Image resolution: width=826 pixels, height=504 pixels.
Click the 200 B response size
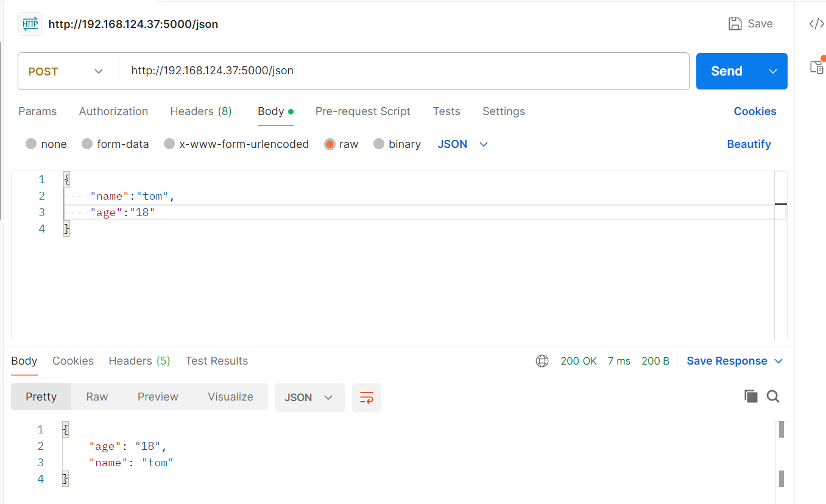click(655, 361)
